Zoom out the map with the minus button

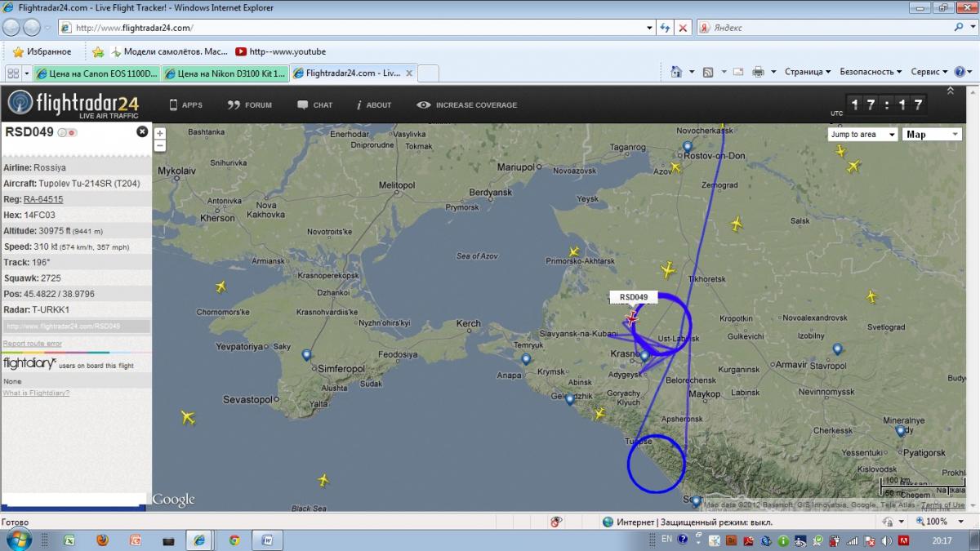[160, 145]
